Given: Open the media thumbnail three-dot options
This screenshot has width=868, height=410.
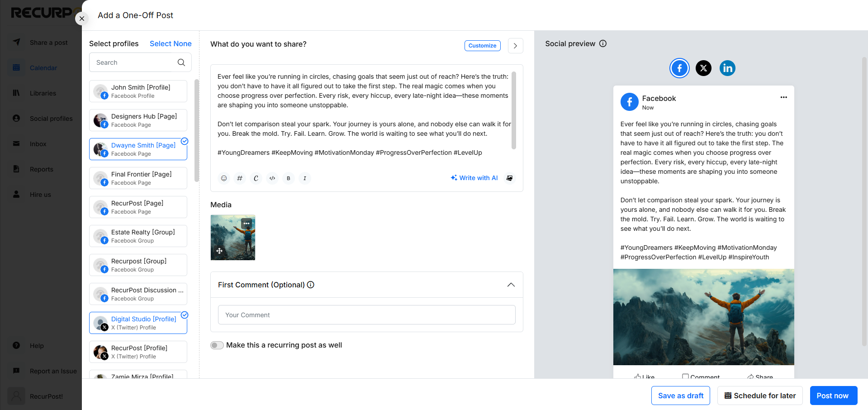Looking at the screenshot, I should pyautogui.click(x=247, y=224).
